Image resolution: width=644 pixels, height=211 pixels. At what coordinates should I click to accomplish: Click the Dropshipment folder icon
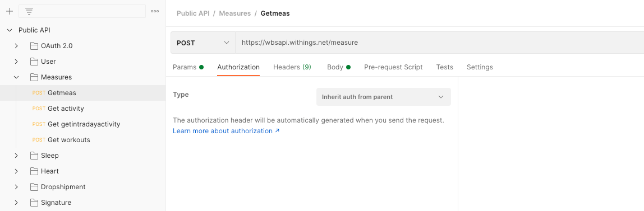[x=34, y=187]
